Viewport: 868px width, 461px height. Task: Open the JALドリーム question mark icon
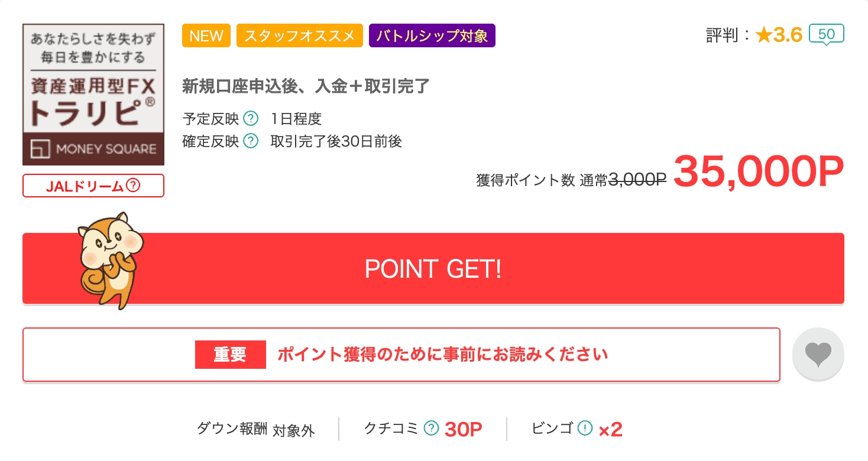tap(134, 186)
